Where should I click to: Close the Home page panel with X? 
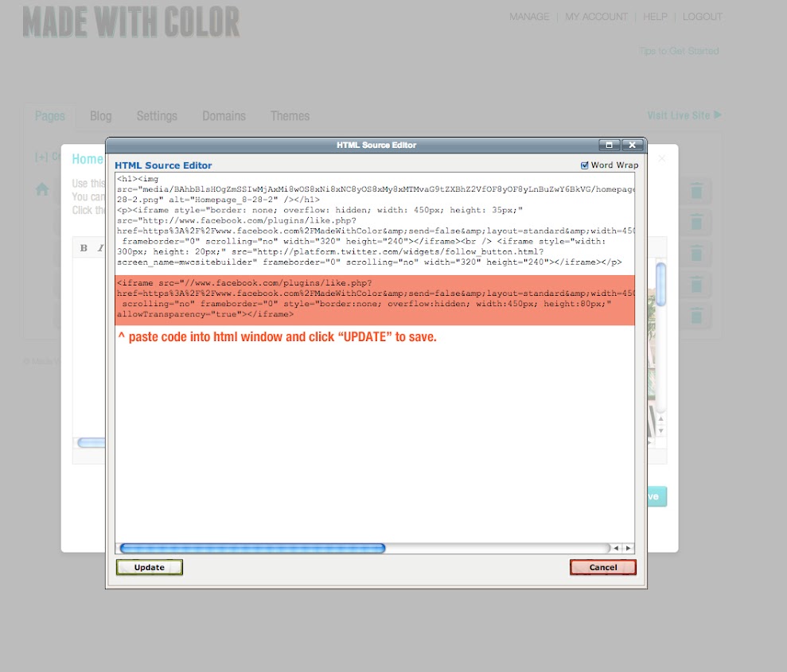pos(662,158)
